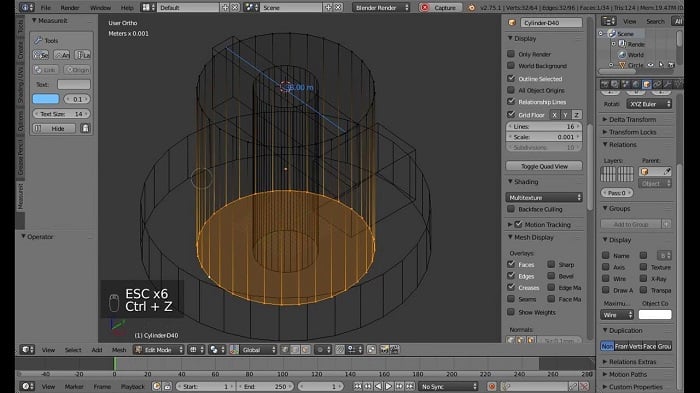Open the XYZ Euler rotation dropdown
The image size is (700, 393).
point(649,104)
